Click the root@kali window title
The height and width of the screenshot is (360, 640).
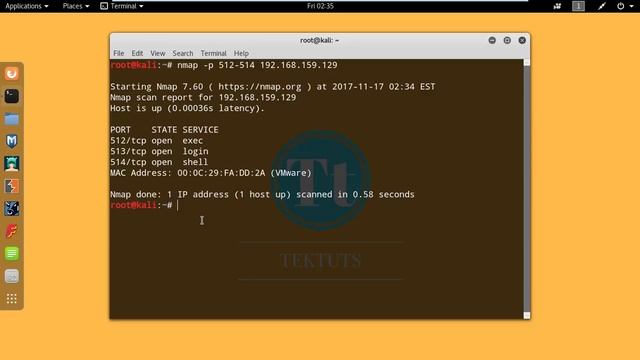click(319, 40)
